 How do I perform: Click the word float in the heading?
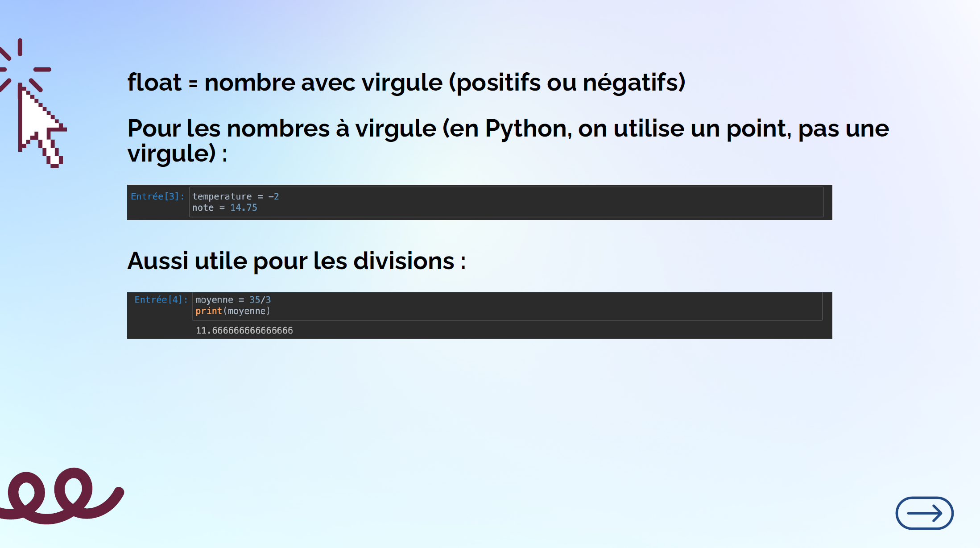(x=154, y=83)
